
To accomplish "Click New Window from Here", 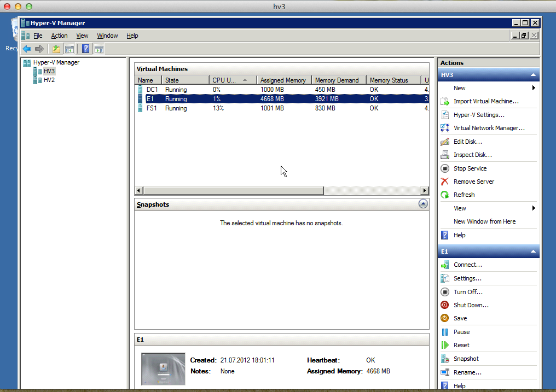I will (x=484, y=221).
